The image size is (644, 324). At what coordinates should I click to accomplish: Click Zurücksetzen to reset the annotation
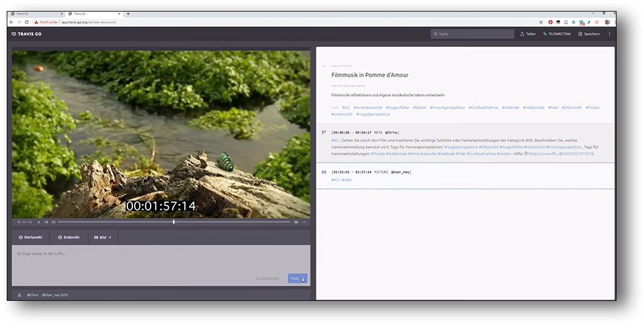(x=267, y=278)
